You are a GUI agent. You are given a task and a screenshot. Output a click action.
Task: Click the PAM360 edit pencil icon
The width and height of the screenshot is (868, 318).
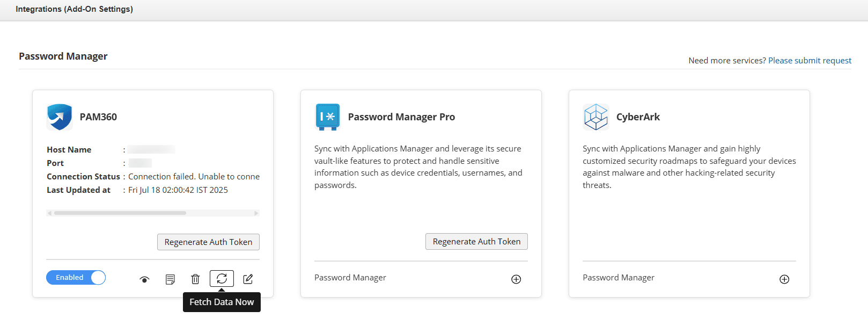248,279
